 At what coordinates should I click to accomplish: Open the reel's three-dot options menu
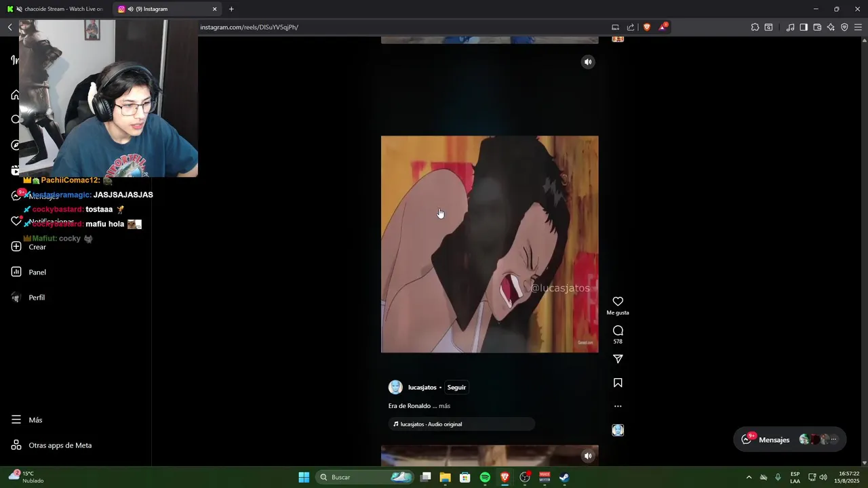(x=618, y=407)
